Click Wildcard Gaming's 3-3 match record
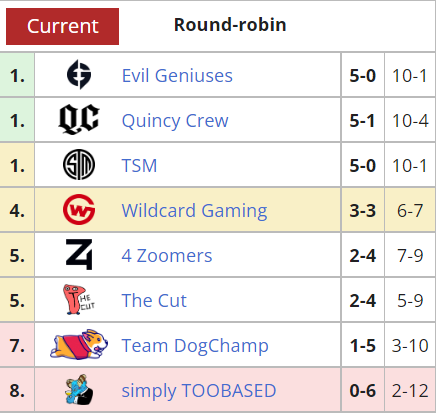The height and width of the screenshot is (414, 436). [363, 210]
